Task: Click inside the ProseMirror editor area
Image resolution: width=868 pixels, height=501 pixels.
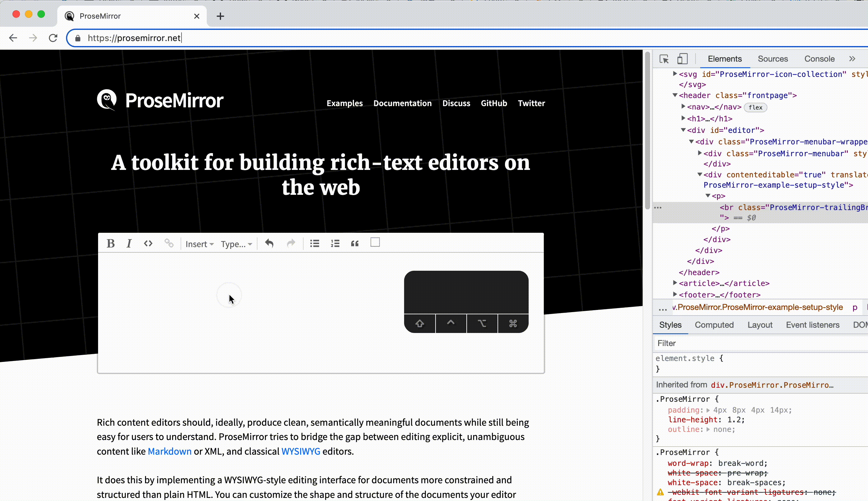Action: click(x=321, y=312)
